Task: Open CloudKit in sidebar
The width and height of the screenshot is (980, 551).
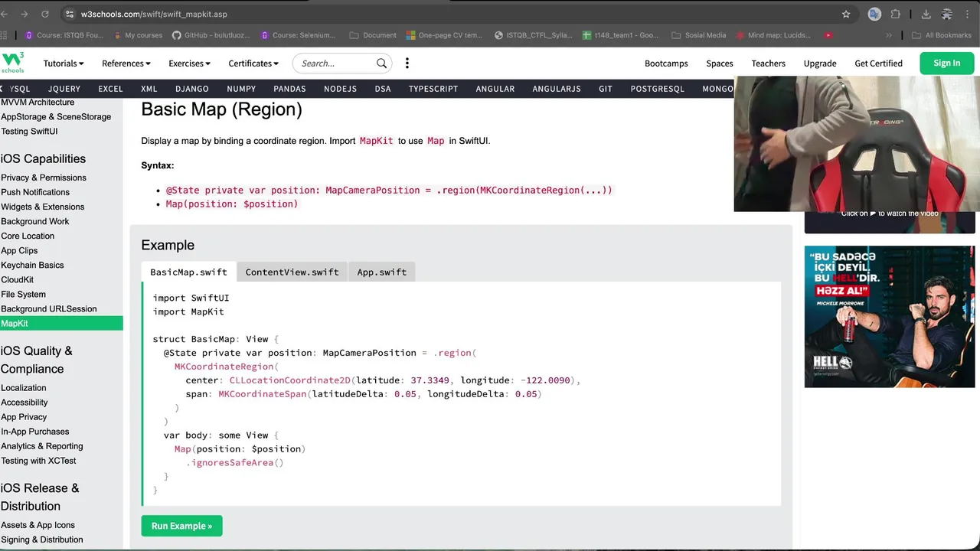Action: tap(17, 279)
